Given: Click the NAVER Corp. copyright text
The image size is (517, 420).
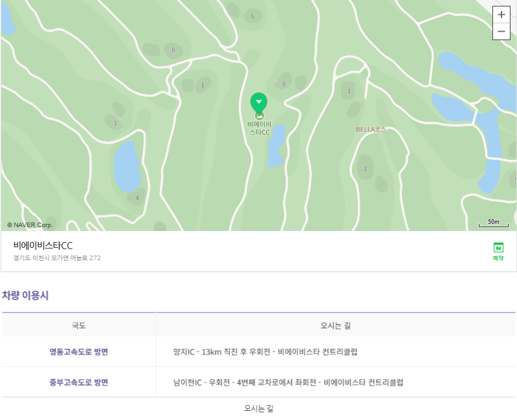Looking at the screenshot, I should click(30, 225).
